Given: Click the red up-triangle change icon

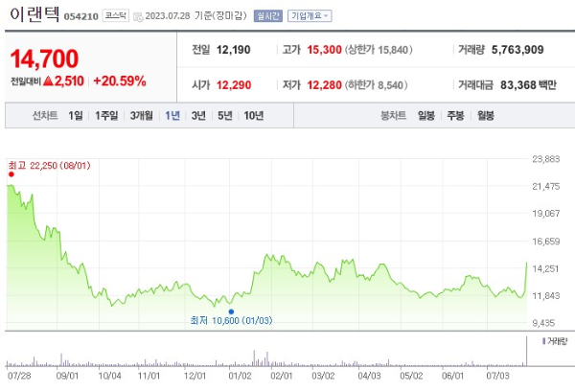Looking at the screenshot, I should click(48, 81).
